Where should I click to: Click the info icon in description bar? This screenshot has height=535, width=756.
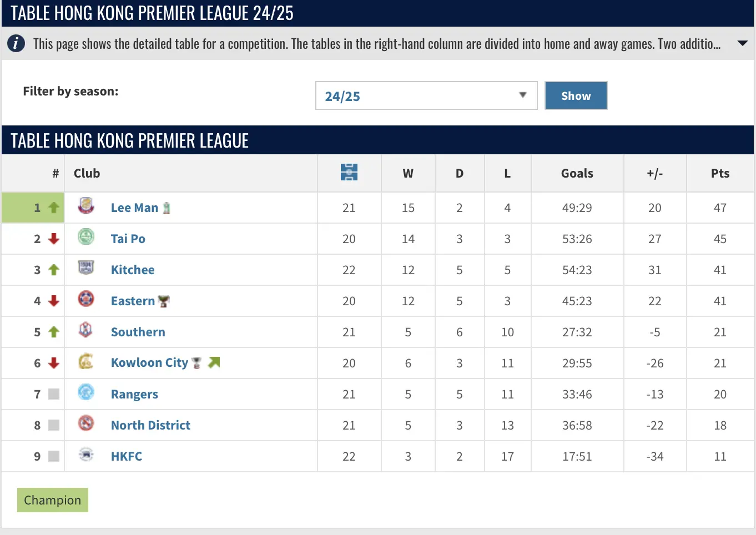(x=16, y=43)
